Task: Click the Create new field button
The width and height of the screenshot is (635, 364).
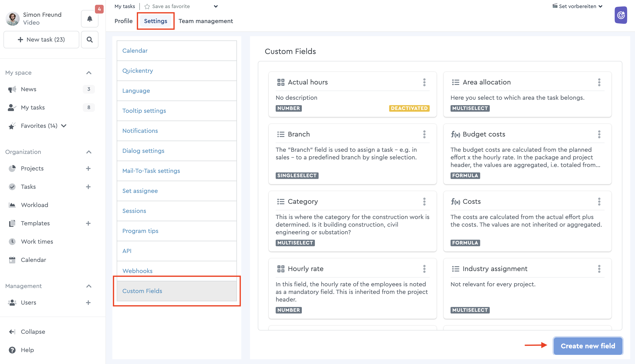Action: point(587,346)
